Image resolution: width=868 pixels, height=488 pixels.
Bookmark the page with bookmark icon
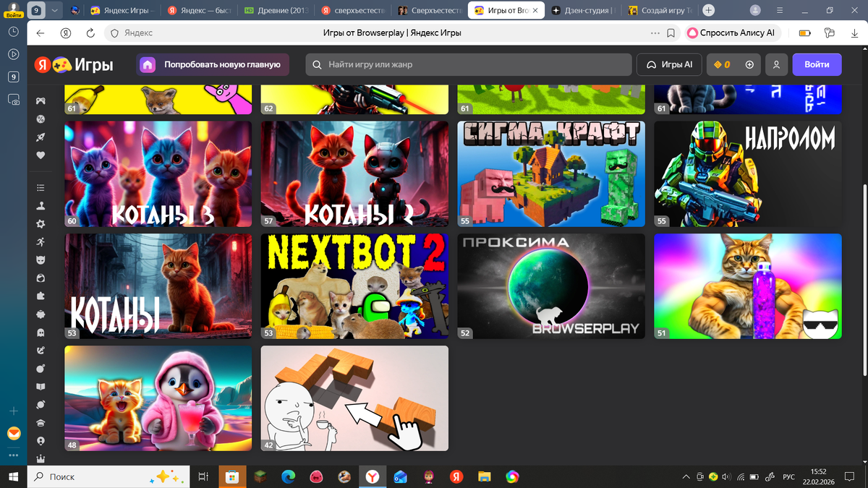[671, 33]
